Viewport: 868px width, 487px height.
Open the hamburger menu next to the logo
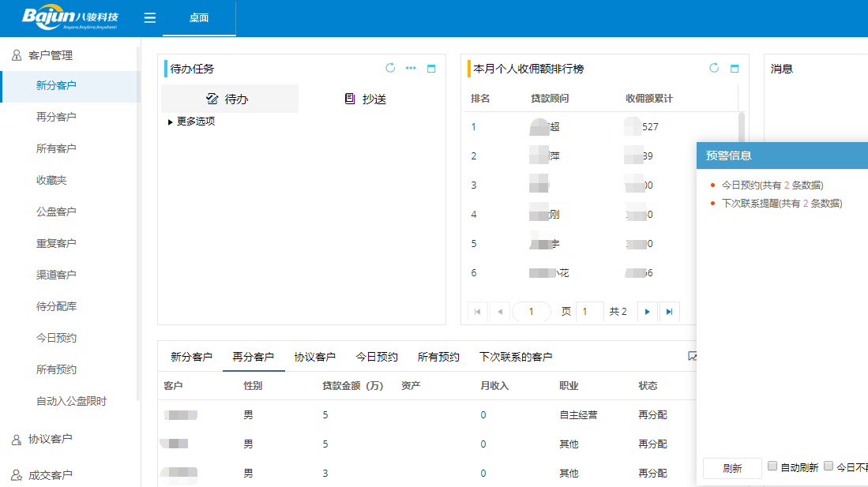(149, 17)
